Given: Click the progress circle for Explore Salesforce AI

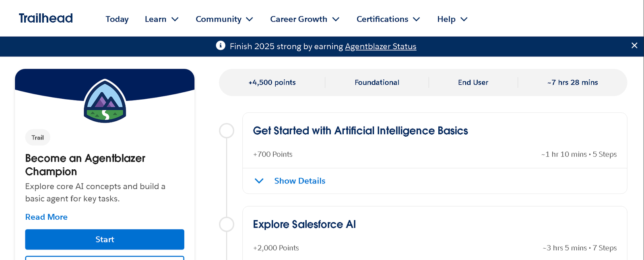Looking at the screenshot, I should pyautogui.click(x=227, y=224).
